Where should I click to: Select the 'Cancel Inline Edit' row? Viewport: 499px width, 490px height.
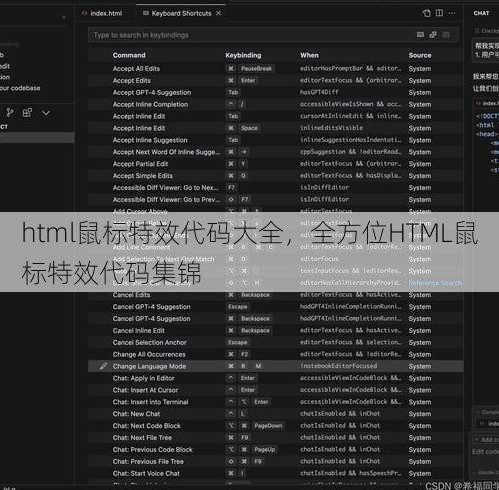coord(276,331)
